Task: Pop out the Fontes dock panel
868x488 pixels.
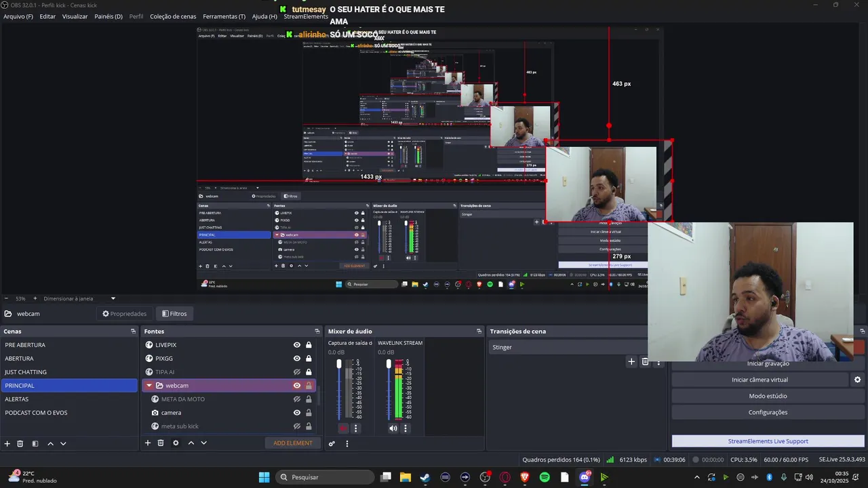Action: pyautogui.click(x=317, y=331)
